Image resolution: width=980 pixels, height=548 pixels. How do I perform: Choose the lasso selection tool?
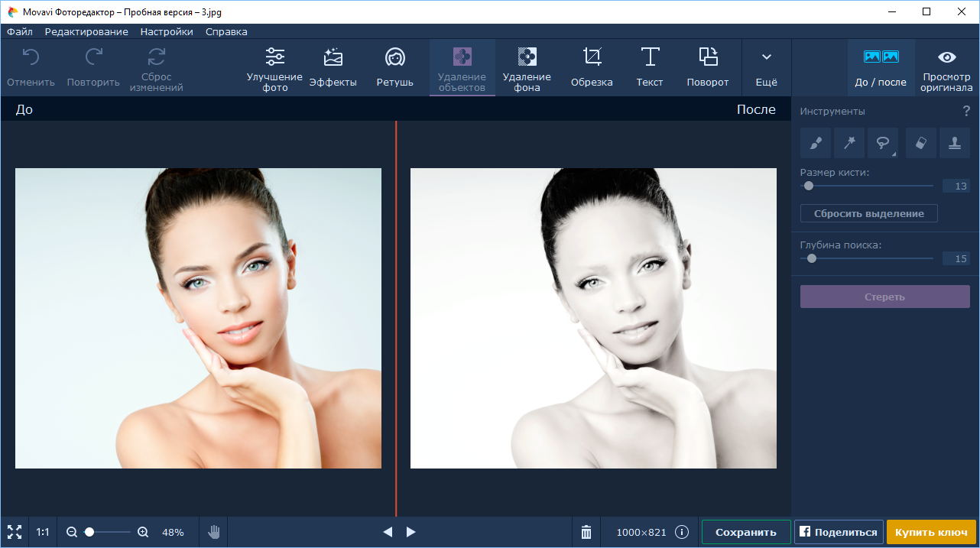pos(882,143)
